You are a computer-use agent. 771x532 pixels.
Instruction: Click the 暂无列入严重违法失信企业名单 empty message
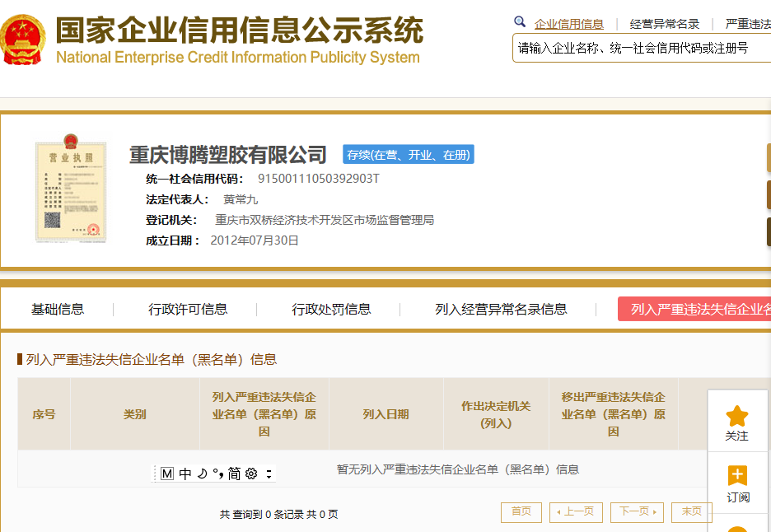pos(458,469)
